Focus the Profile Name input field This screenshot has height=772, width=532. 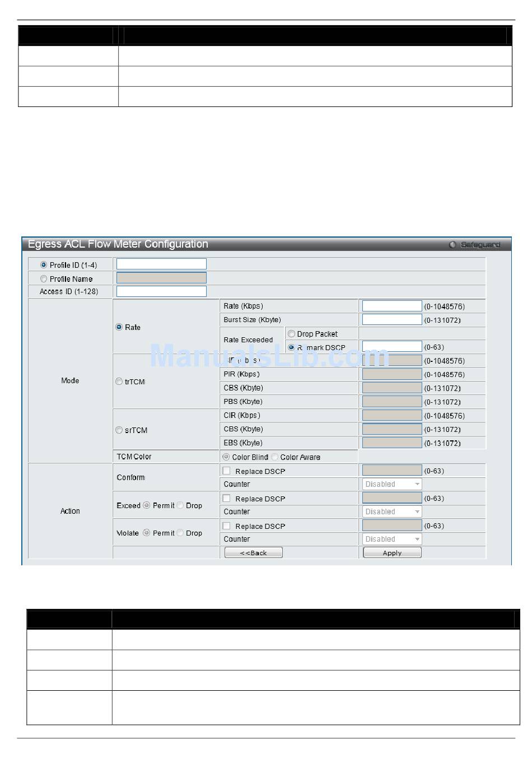161,278
